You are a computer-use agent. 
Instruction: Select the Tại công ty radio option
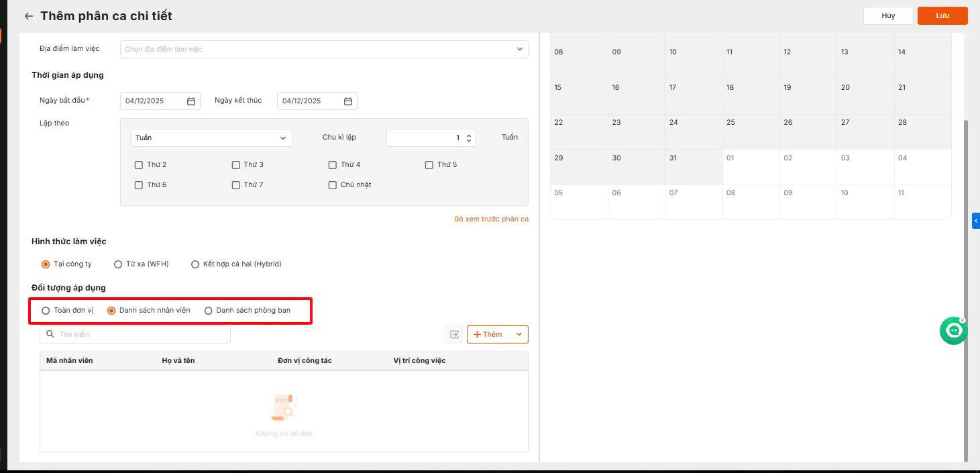click(46, 264)
